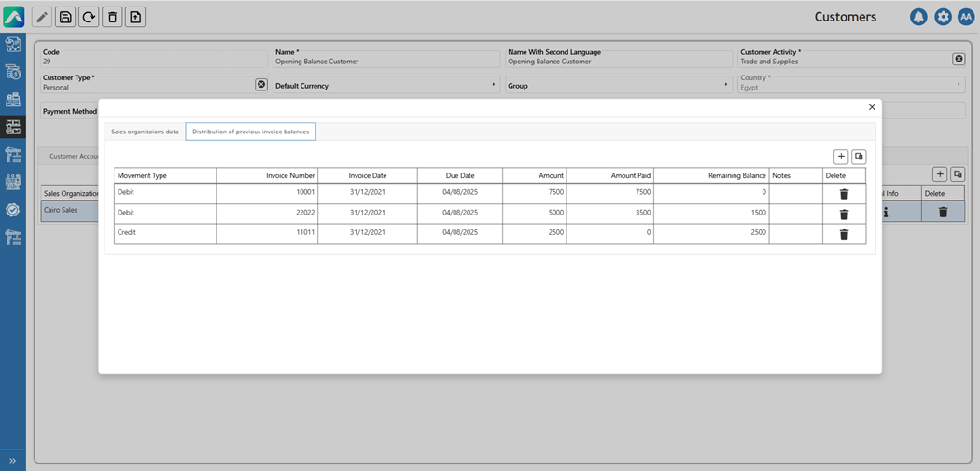This screenshot has height=471, width=980.
Task: Add a new invoice row with plus icon in dialog
Action: pyautogui.click(x=841, y=157)
